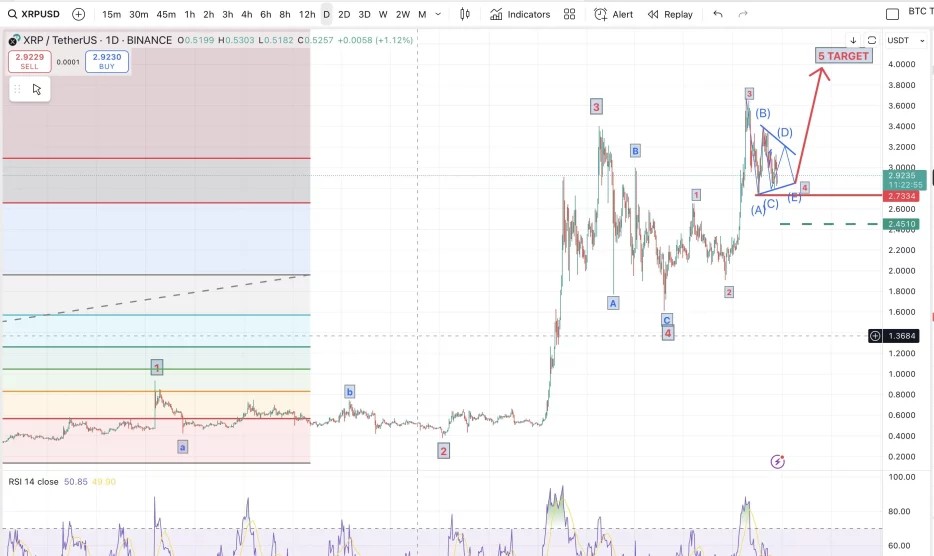Click the plus icon beside 1.3684
The height and width of the screenshot is (556, 934).
click(875, 336)
